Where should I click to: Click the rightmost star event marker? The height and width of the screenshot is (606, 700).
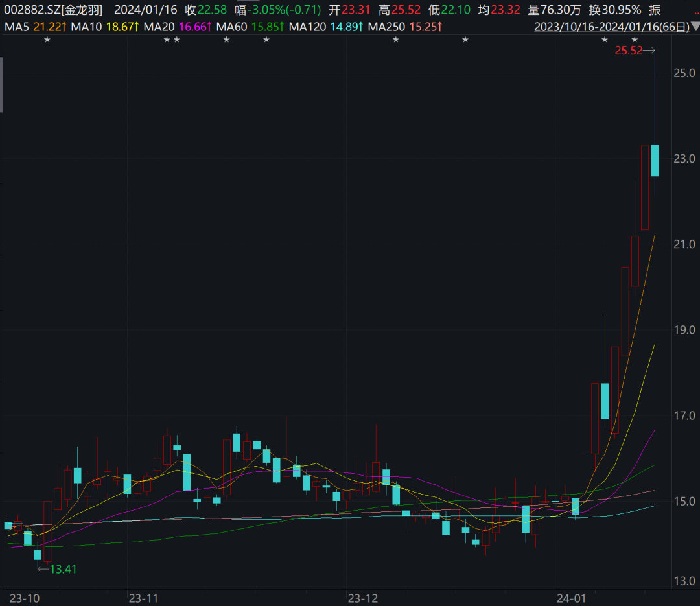point(635,40)
